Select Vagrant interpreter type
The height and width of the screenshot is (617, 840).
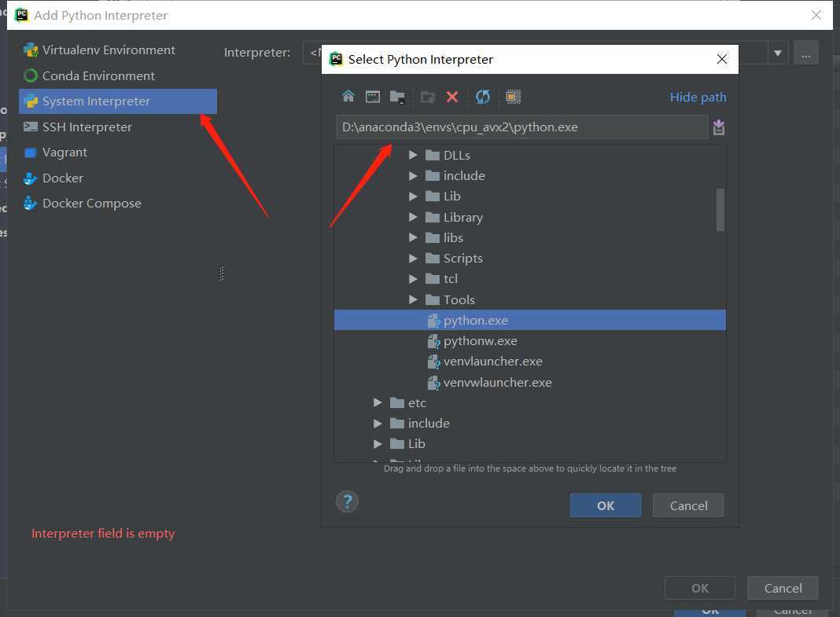118,152
